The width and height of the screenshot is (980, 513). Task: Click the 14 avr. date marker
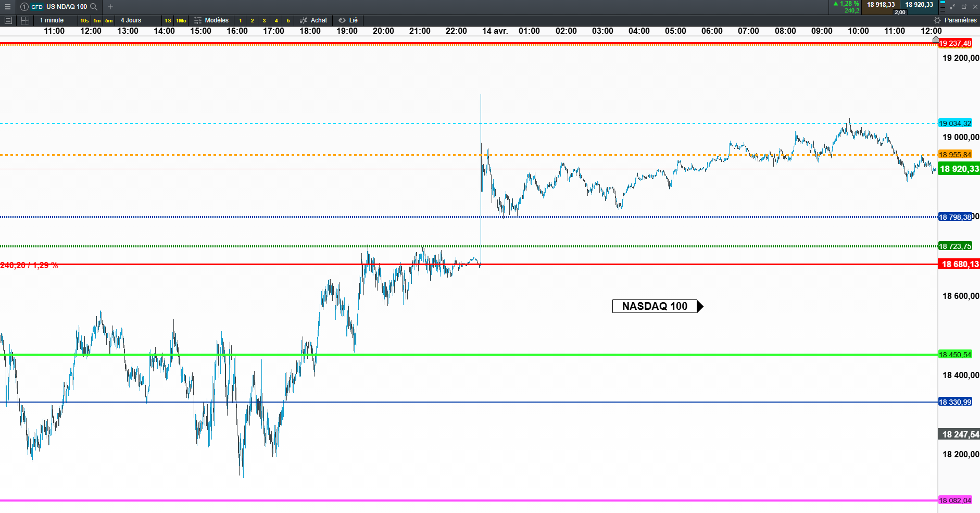click(x=495, y=31)
